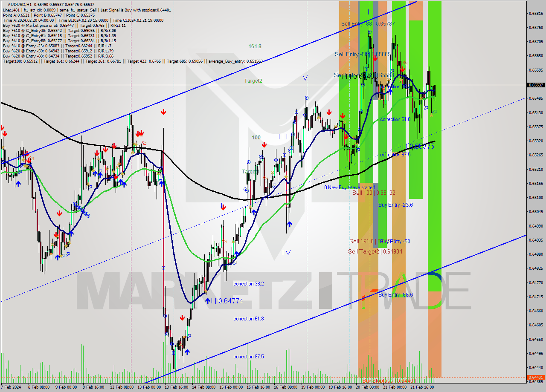This screenshot has width=546, height=392.
Task: Click the 'Sell Entry -50 | 0.65669' label
Action: point(363,54)
